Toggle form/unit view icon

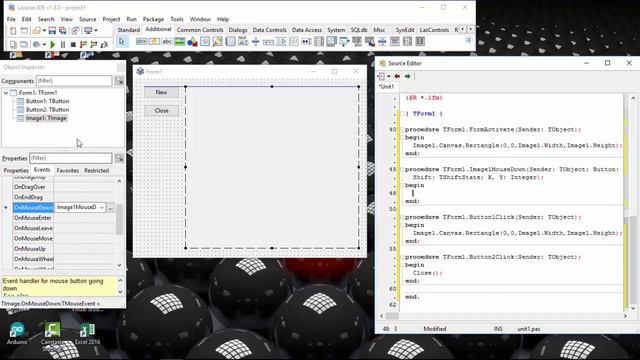[75, 31]
